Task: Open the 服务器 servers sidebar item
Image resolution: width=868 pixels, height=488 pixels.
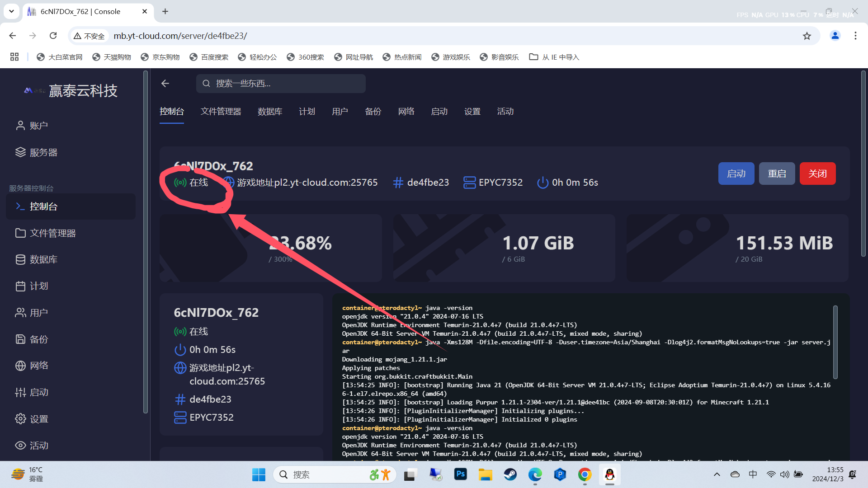Action: point(36,152)
